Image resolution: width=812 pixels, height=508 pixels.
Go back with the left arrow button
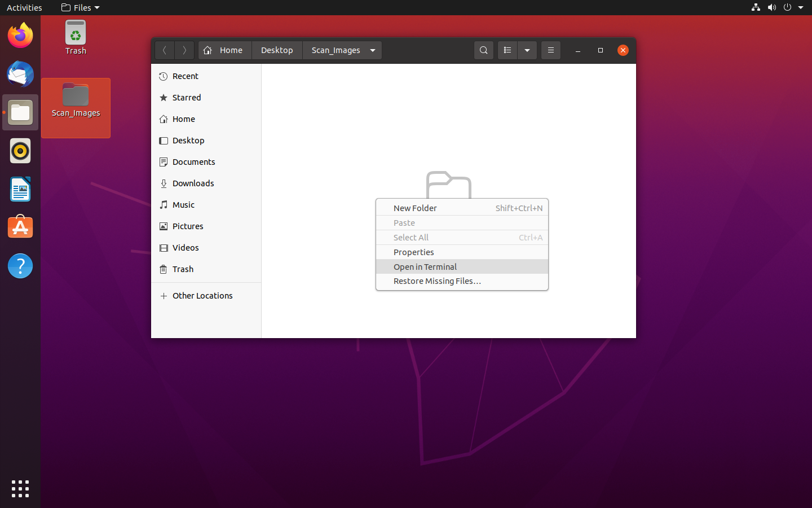click(x=165, y=50)
